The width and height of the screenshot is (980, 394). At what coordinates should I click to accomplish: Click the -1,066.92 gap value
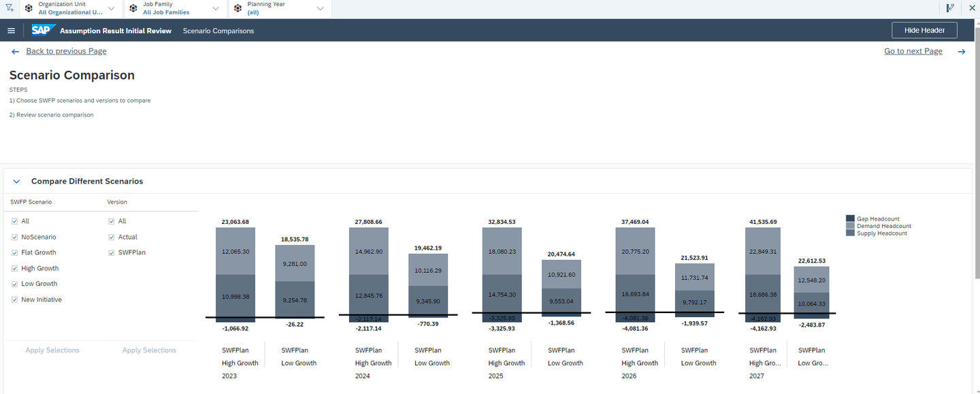(x=235, y=329)
